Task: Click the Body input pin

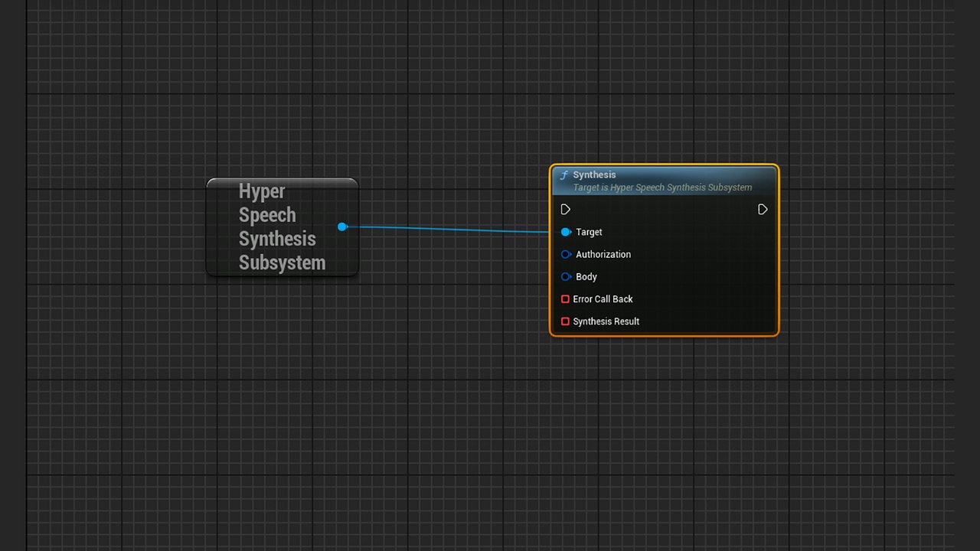Action: 566,276
